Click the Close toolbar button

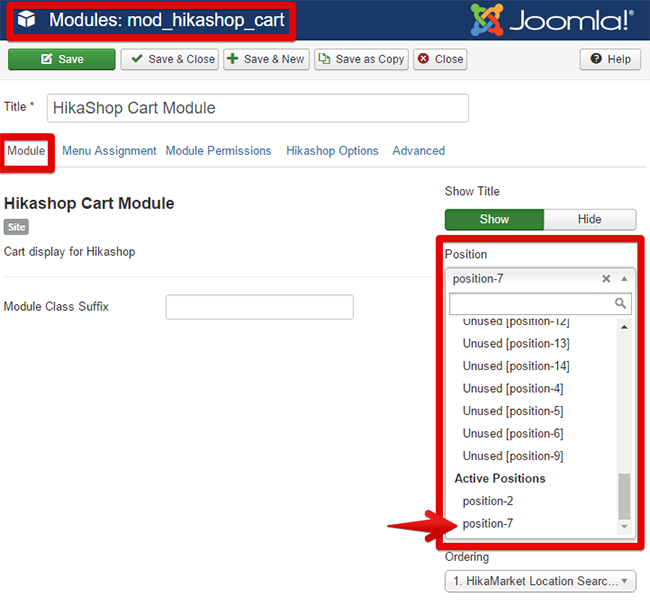point(440,59)
